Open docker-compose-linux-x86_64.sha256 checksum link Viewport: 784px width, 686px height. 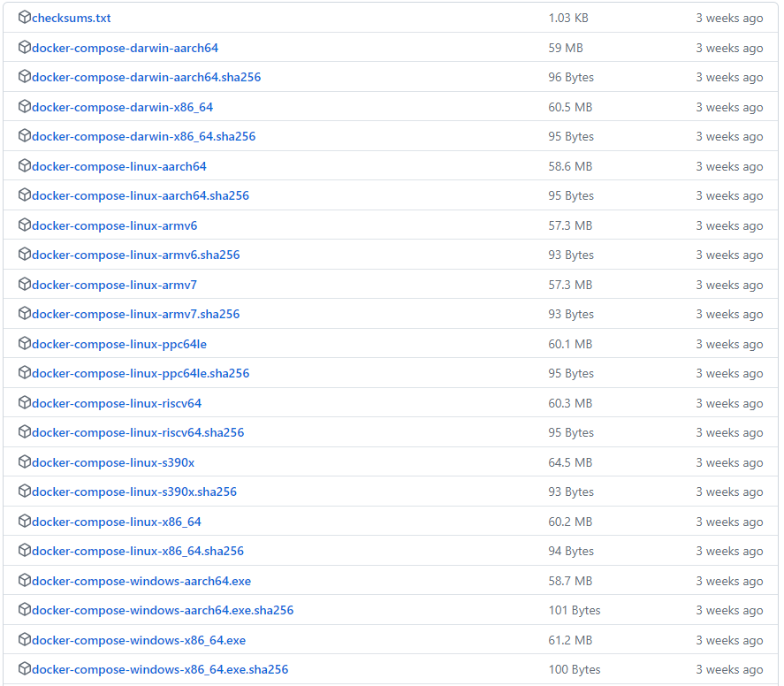point(137,551)
